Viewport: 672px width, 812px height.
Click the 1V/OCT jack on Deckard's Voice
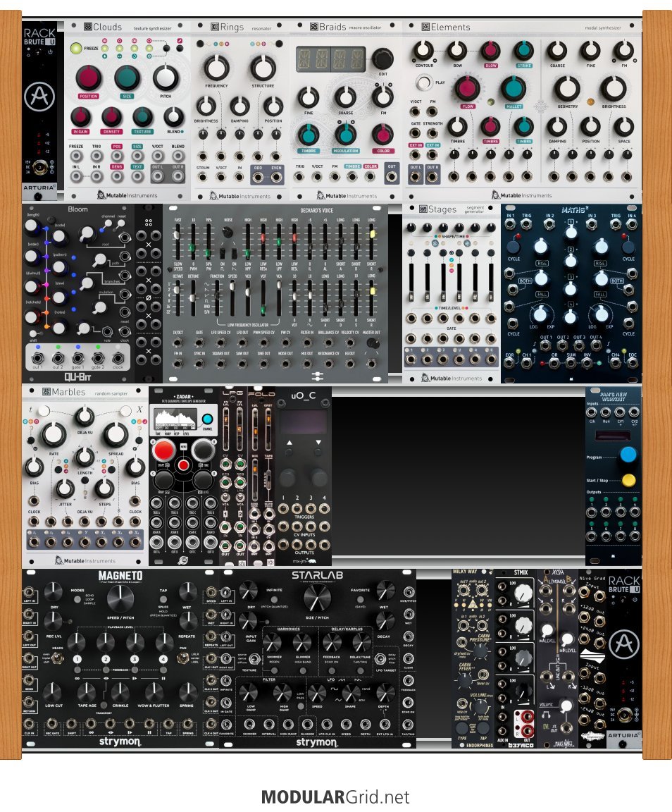pyautogui.click(x=178, y=343)
